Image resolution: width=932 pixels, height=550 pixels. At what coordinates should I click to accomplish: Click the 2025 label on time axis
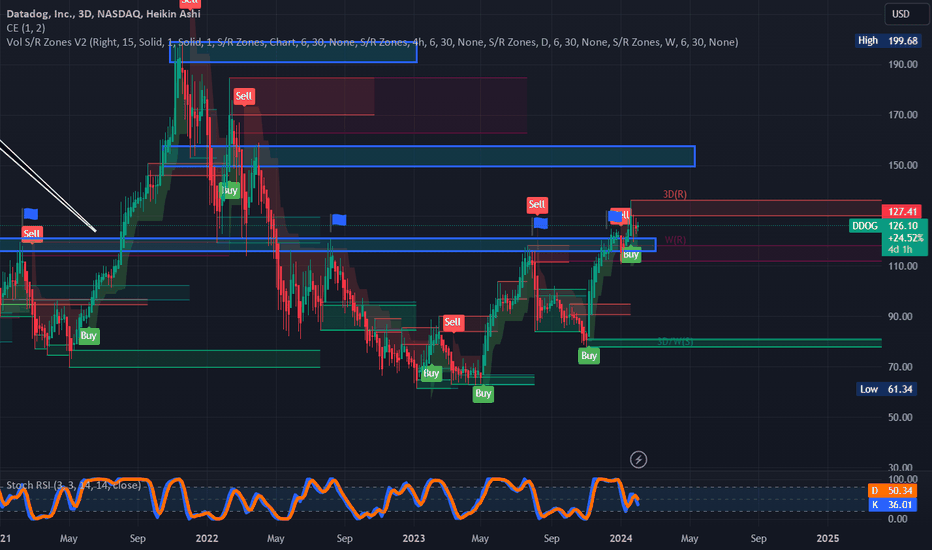pos(828,539)
